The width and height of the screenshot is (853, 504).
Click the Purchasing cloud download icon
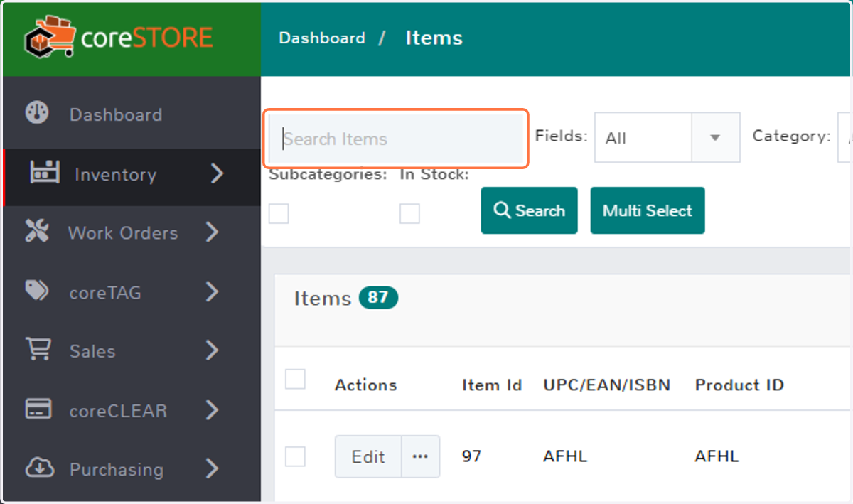click(x=39, y=468)
